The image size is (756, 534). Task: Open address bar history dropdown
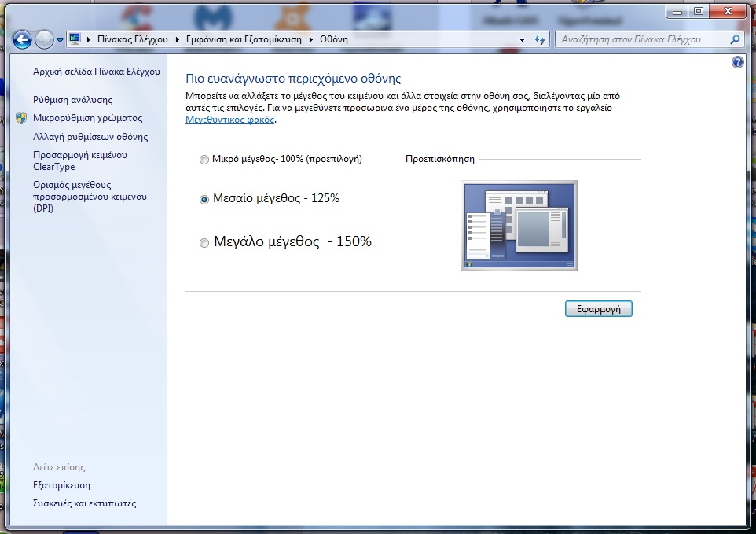point(522,40)
